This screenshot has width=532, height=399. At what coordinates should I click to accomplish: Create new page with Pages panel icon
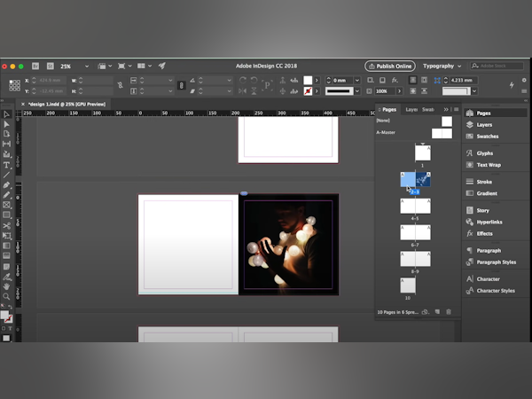point(437,312)
